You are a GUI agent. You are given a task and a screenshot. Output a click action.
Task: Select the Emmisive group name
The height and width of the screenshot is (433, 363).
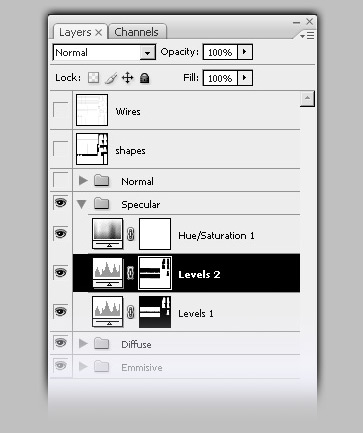(142, 367)
